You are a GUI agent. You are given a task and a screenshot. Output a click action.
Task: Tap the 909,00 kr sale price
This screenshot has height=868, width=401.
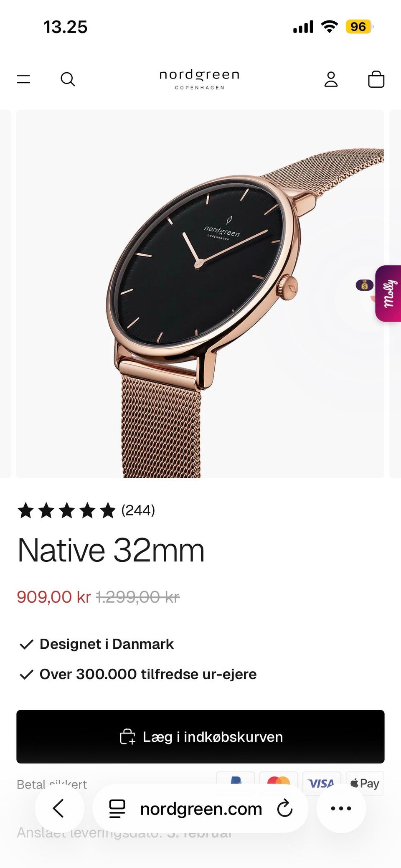(54, 596)
